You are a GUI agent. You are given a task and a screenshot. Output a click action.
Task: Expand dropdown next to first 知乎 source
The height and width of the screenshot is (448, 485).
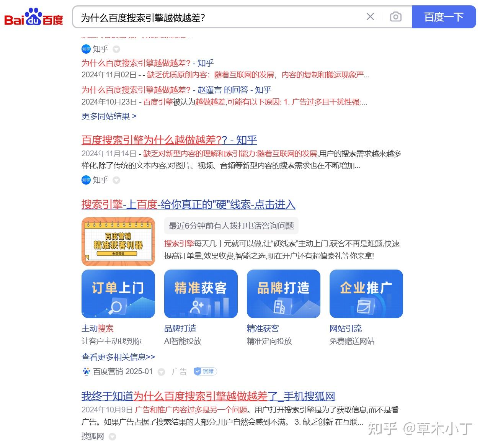pos(117,49)
